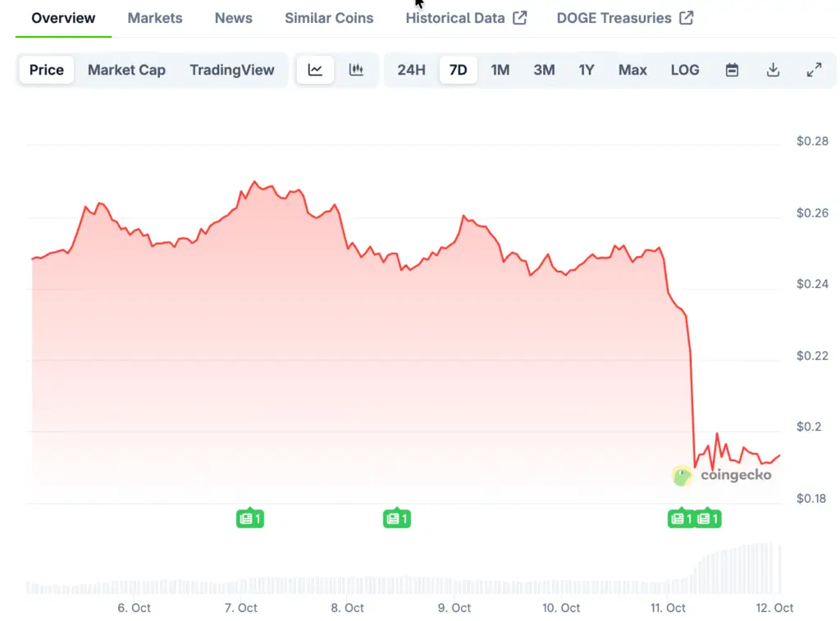Select the Price chart mode
The height and width of the screenshot is (621, 840).
tap(47, 70)
